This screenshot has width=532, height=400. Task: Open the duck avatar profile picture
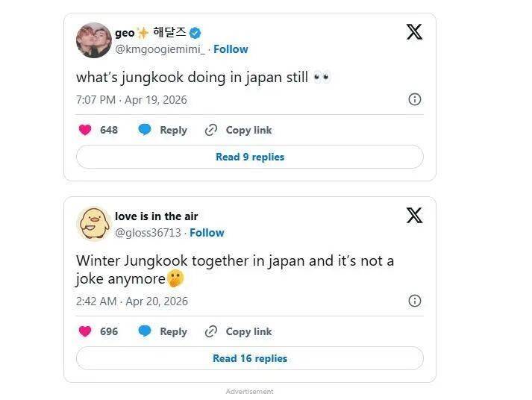click(x=94, y=223)
